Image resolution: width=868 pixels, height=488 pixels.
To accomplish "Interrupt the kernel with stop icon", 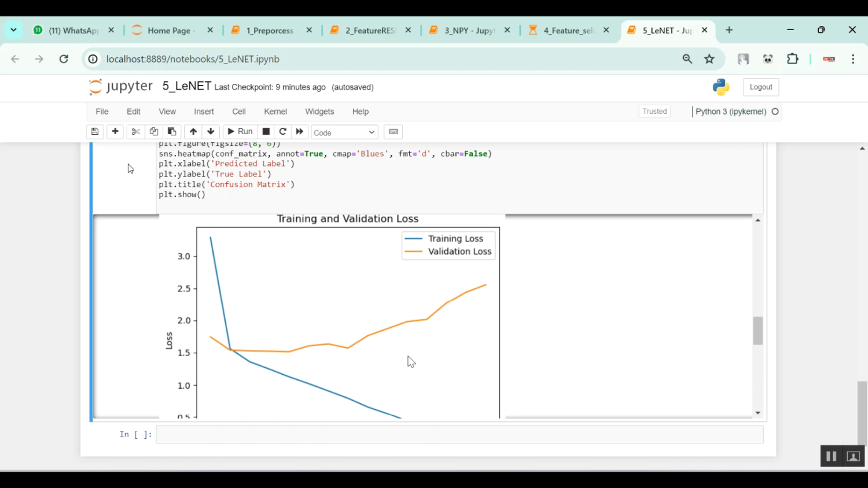I will tap(266, 132).
